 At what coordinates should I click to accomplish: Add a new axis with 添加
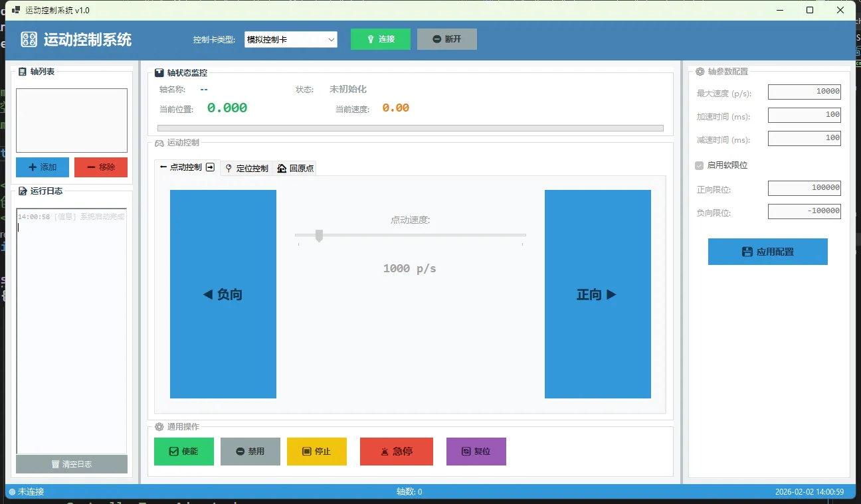(x=44, y=167)
